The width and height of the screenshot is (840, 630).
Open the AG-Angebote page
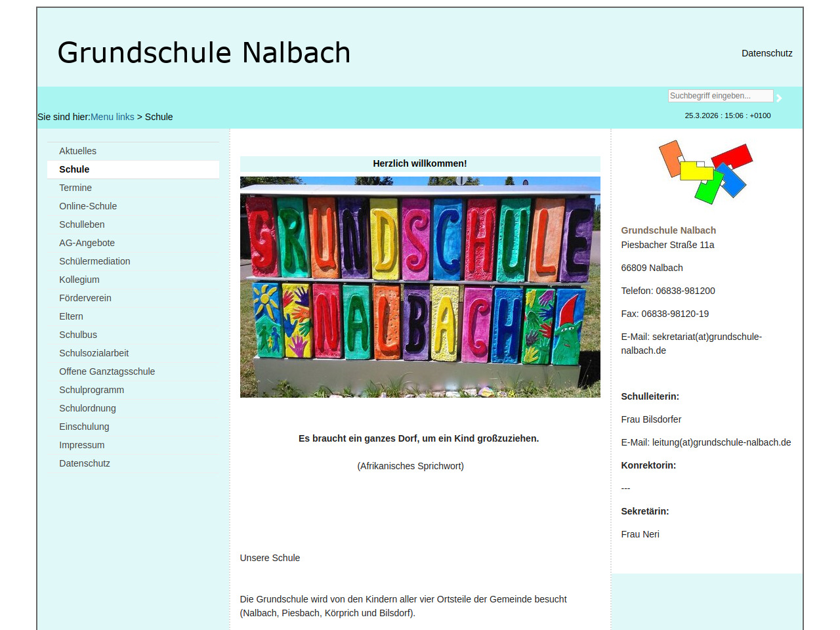pyautogui.click(x=87, y=243)
